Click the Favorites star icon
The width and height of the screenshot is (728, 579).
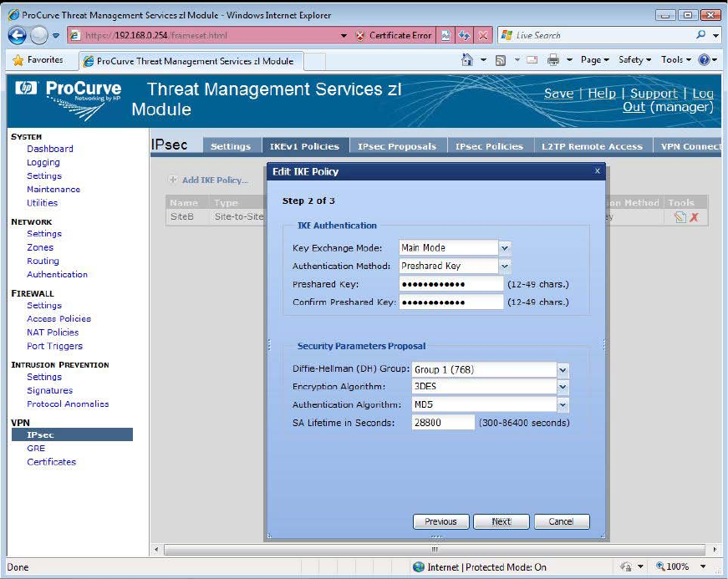tap(18, 60)
